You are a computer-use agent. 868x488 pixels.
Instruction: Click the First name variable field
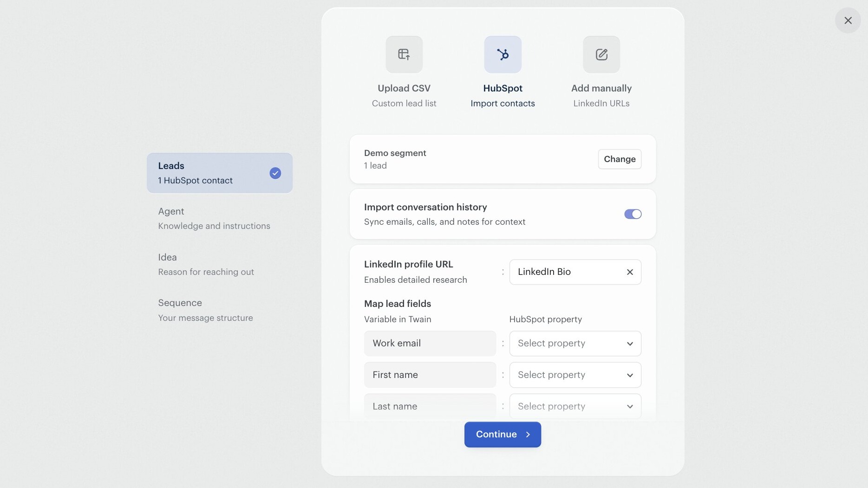(x=430, y=375)
